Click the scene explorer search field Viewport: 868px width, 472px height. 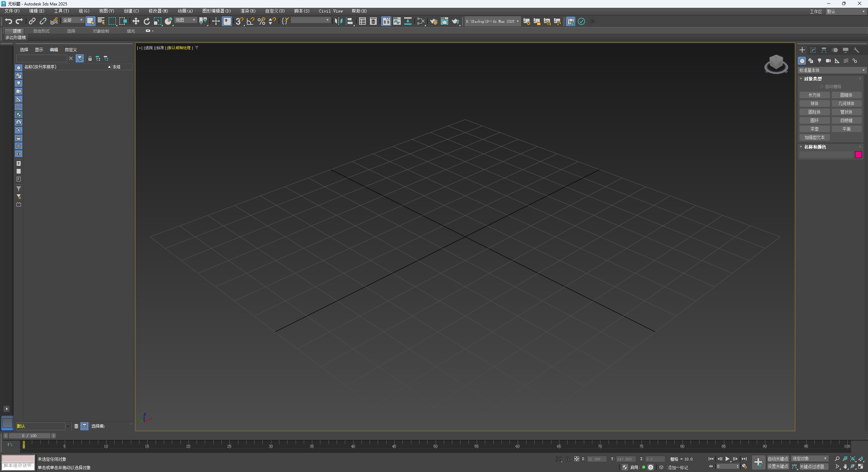pyautogui.click(x=41, y=58)
